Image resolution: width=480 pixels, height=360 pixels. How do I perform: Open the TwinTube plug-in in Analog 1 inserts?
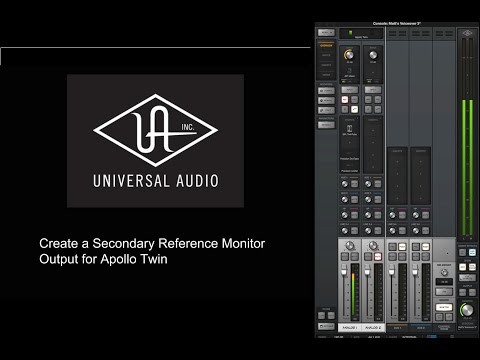349,130
